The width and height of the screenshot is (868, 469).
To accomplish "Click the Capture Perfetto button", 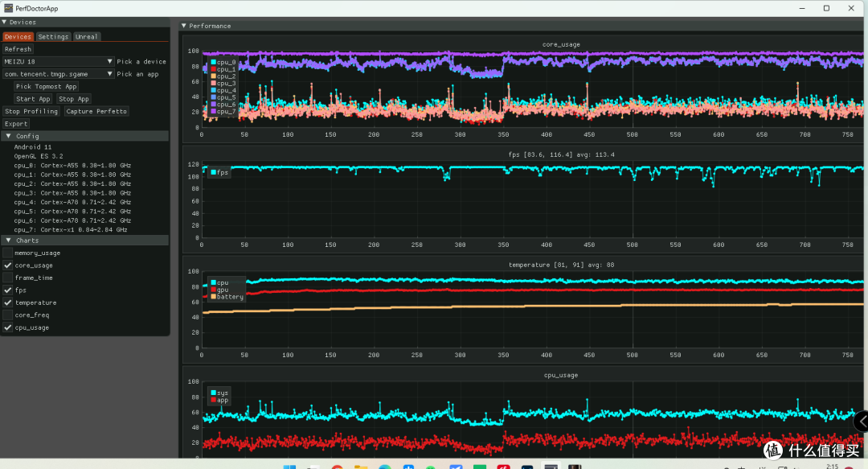I will pos(96,112).
